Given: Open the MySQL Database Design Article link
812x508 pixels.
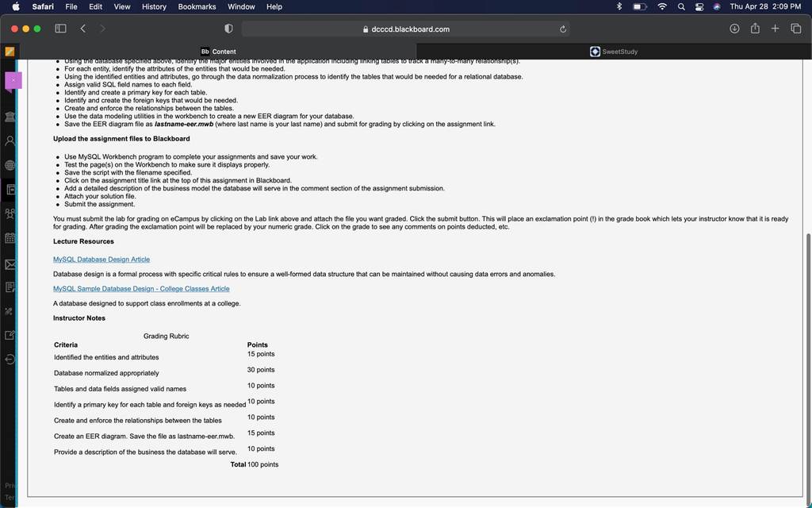Looking at the screenshot, I should point(101,260).
